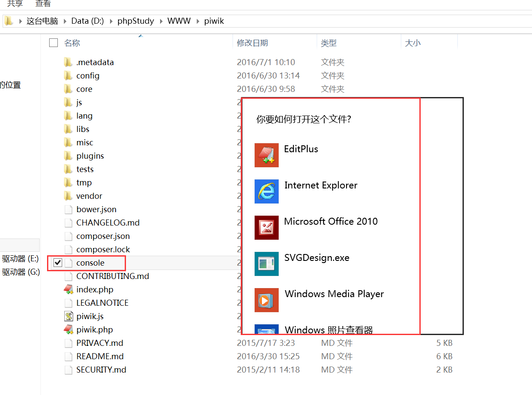Screen dimensions: 532x395
Task: Sort files by 大小 column
Action: click(x=413, y=43)
